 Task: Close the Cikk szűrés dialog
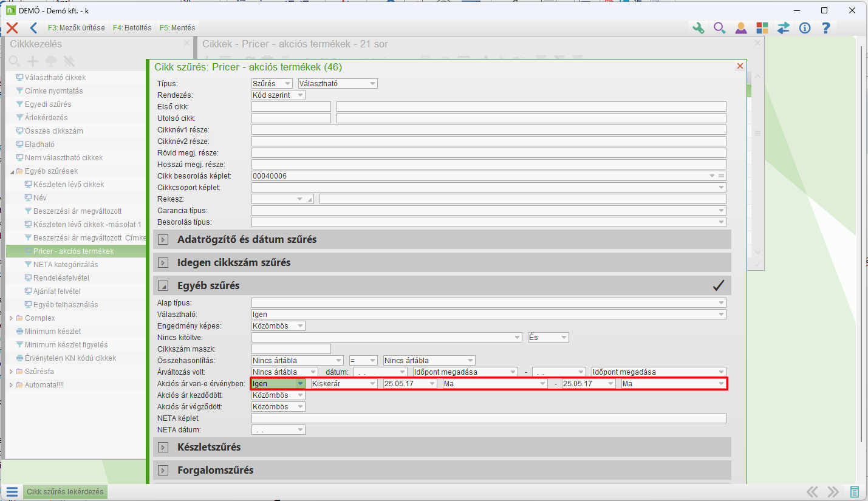point(740,66)
